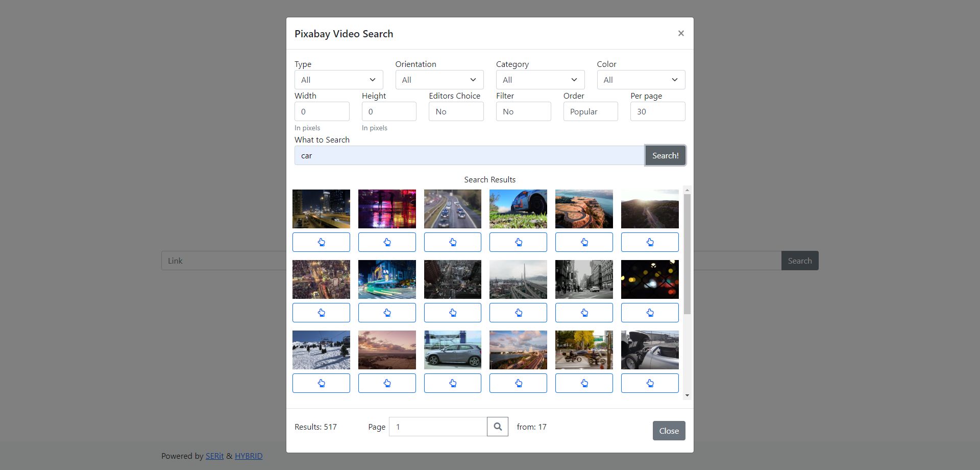Select the night city highway thumbnail

click(x=321, y=209)
